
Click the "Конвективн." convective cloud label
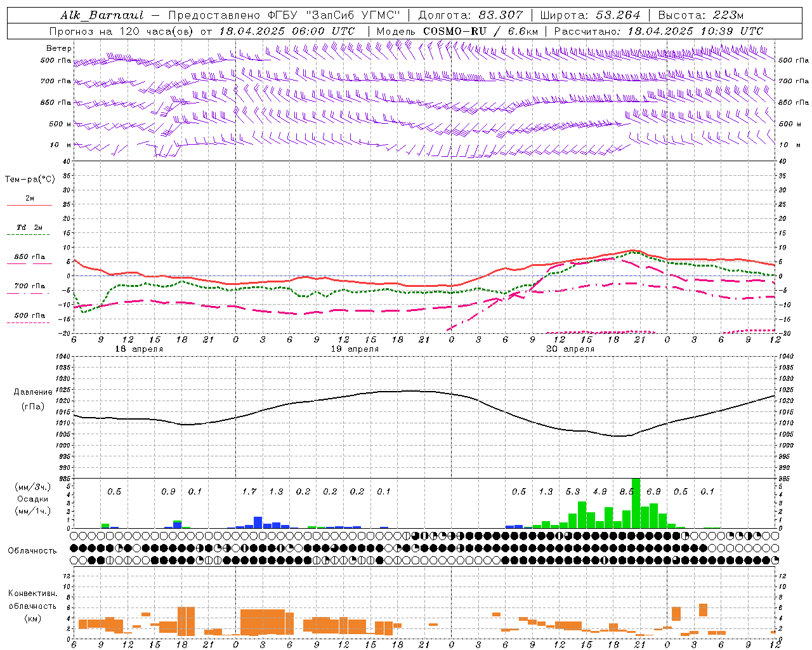(x=32, y=594)
